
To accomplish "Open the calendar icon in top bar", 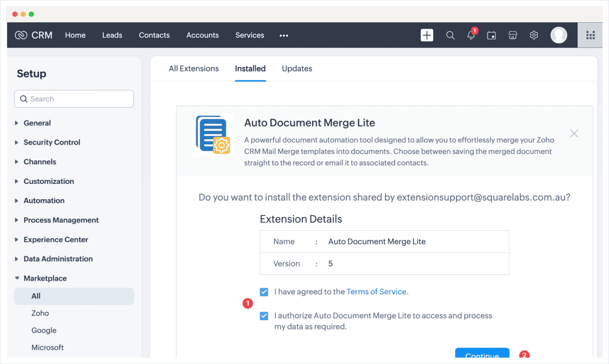I will [491, 35].
